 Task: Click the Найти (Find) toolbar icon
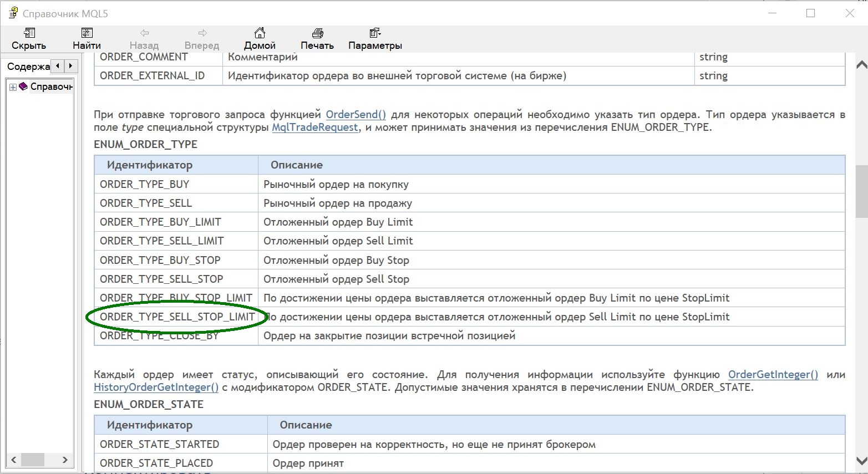(87, 33)
